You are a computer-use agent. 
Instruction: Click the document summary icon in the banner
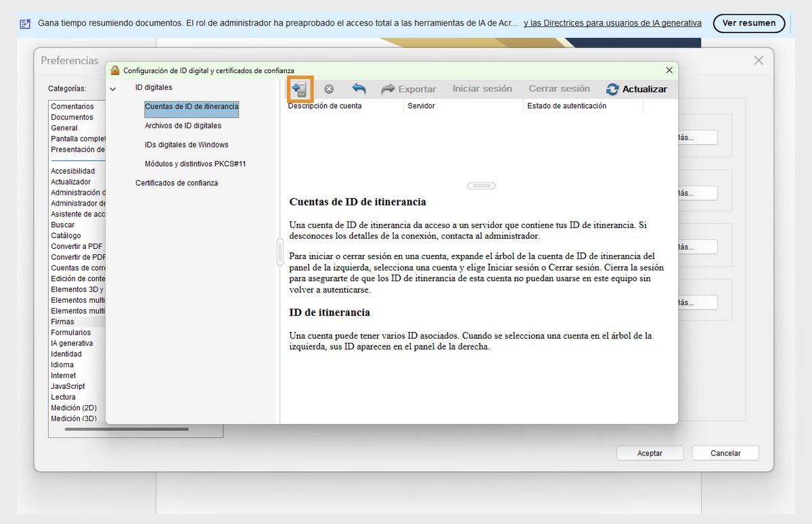click(26, 22)
